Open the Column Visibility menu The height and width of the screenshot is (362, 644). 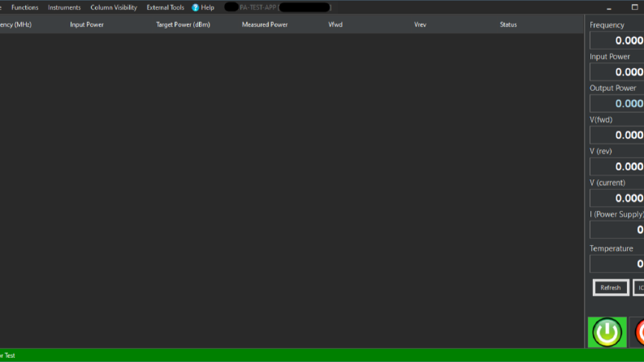tap(114, 7)
